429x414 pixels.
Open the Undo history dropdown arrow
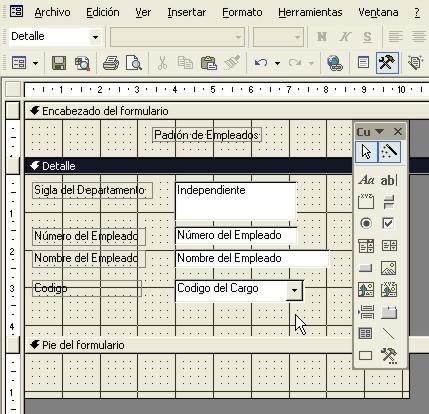(x=277, y=63)
